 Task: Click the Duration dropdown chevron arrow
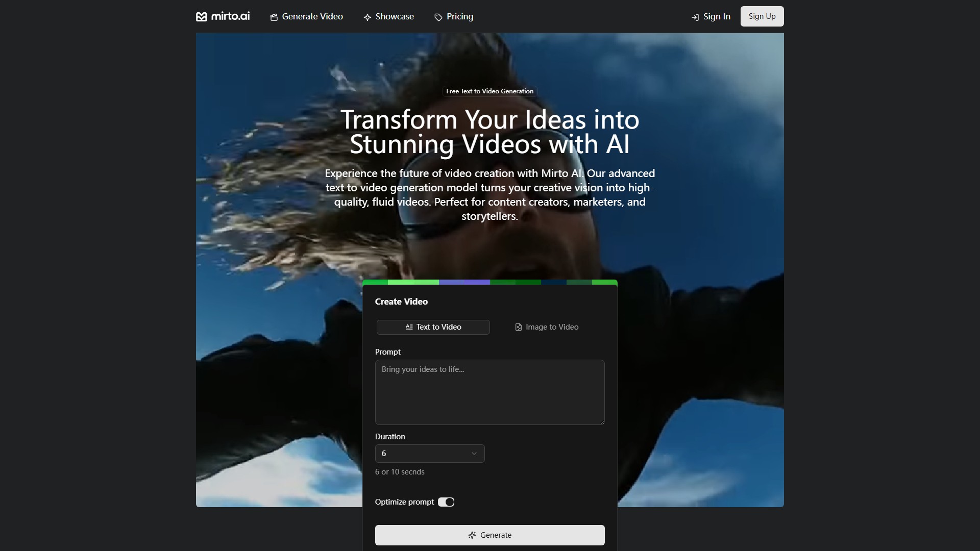tap(474, 454)
